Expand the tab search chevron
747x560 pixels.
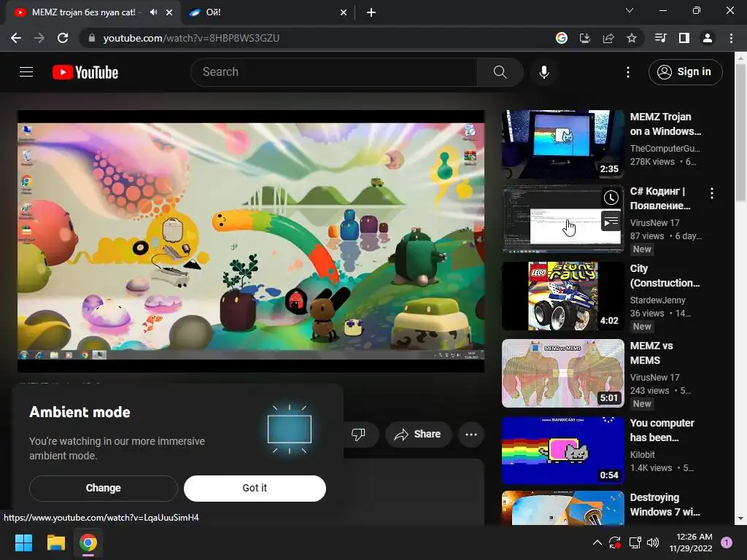click(x=630, y=10)
